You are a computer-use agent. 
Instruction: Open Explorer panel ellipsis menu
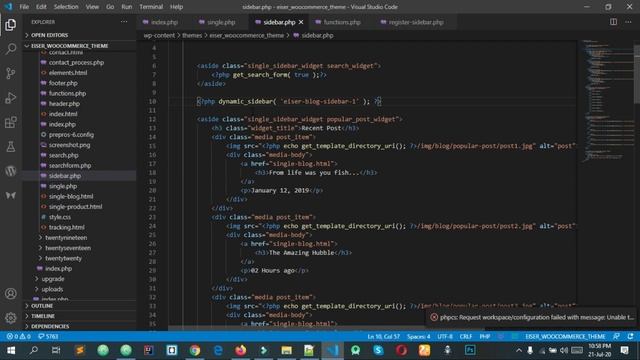(124, 22)
